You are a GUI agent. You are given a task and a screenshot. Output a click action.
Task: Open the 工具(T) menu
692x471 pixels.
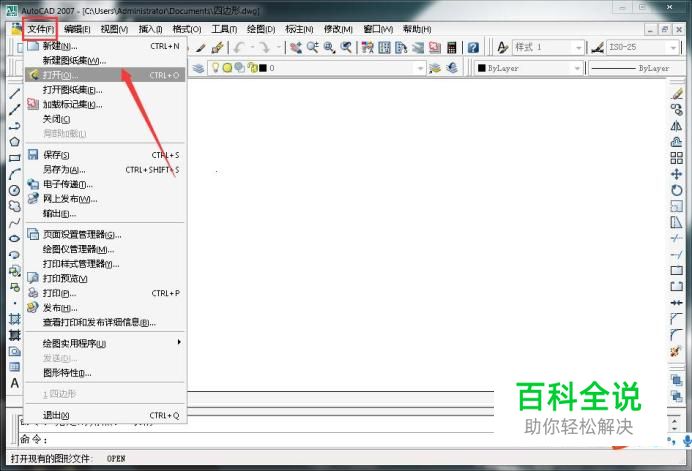point(224,29)
